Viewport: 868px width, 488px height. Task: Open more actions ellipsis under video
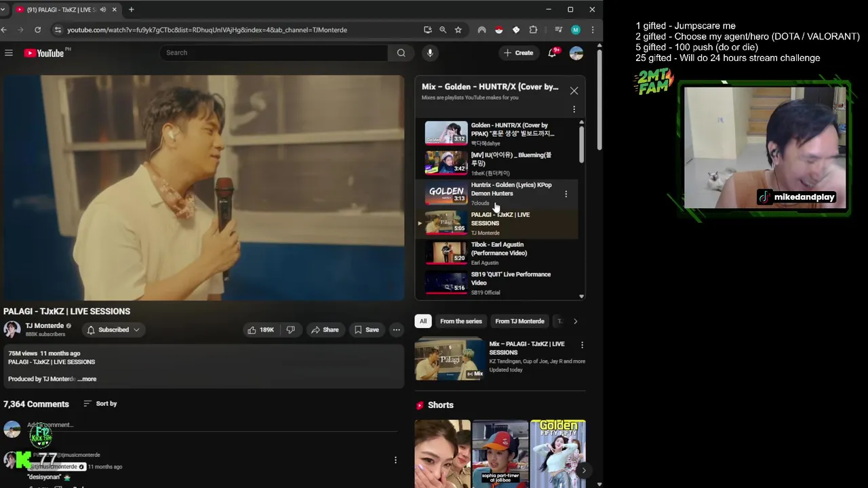396,330
